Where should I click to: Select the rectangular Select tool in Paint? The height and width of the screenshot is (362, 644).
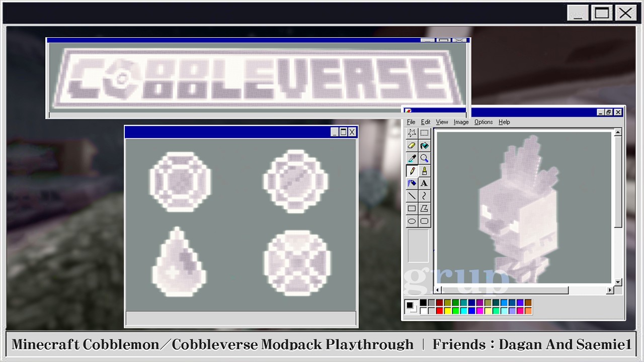tap(425, 133)
